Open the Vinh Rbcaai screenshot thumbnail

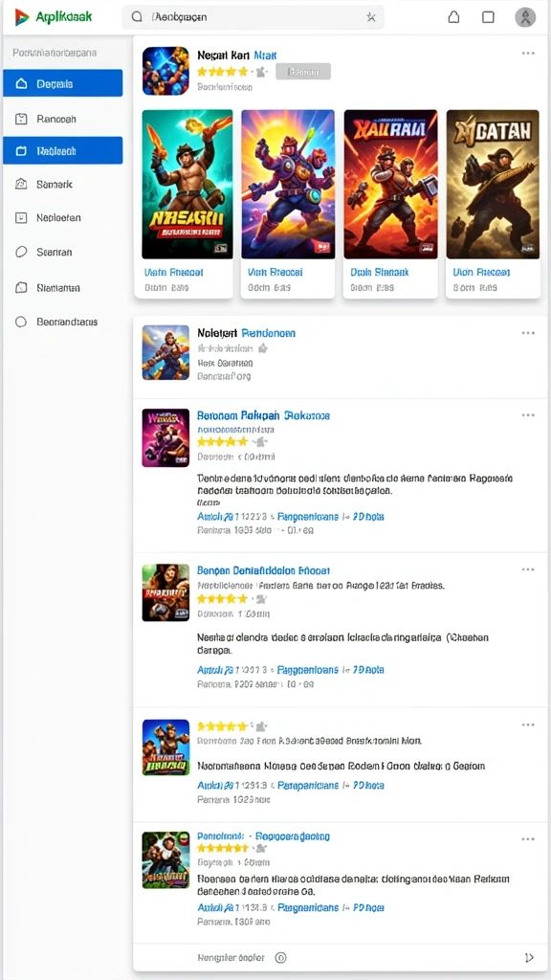[x=288, y=185]
